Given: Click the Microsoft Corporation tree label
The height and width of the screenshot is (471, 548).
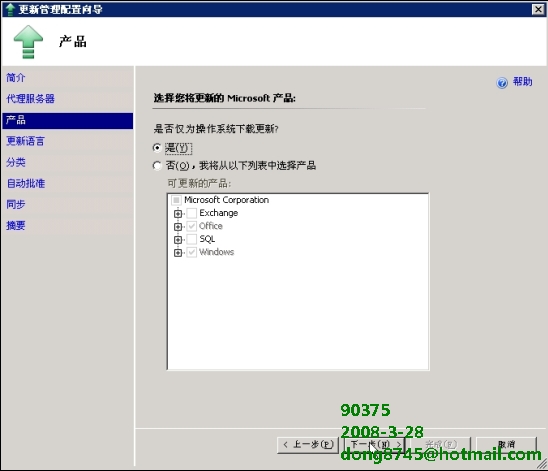Looking at the screenshot, I should point(226,200).
